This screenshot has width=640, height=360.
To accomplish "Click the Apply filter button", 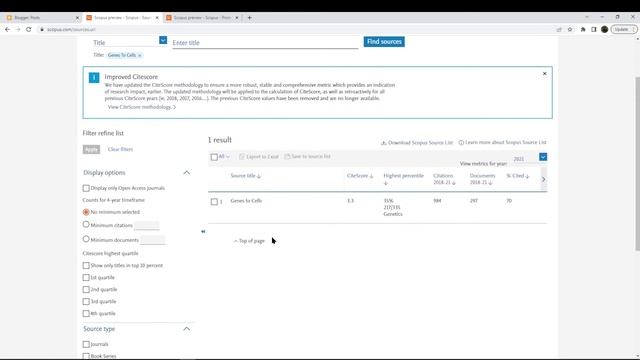I will click(91, 149).
